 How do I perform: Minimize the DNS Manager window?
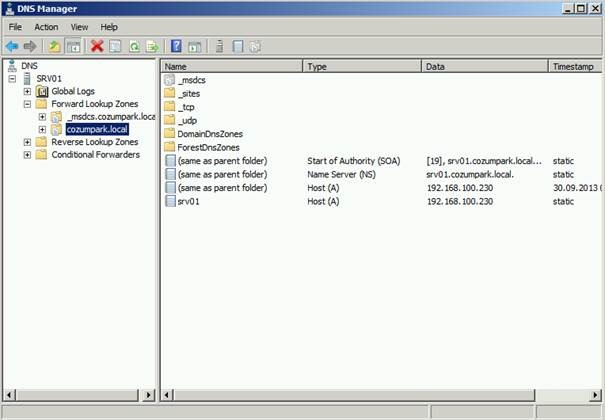coord(568,9)
